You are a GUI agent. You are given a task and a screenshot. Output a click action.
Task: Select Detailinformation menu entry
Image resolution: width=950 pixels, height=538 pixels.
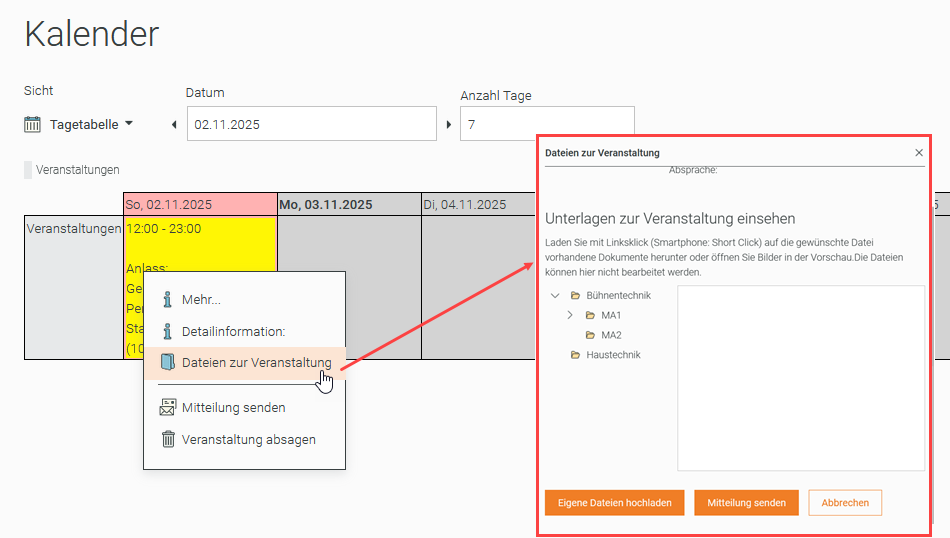233,331
